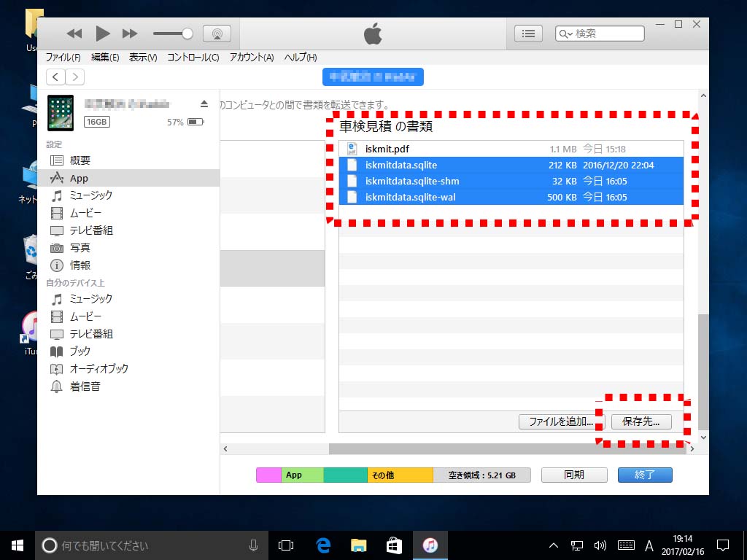Click the blue 終了 button

645,475
